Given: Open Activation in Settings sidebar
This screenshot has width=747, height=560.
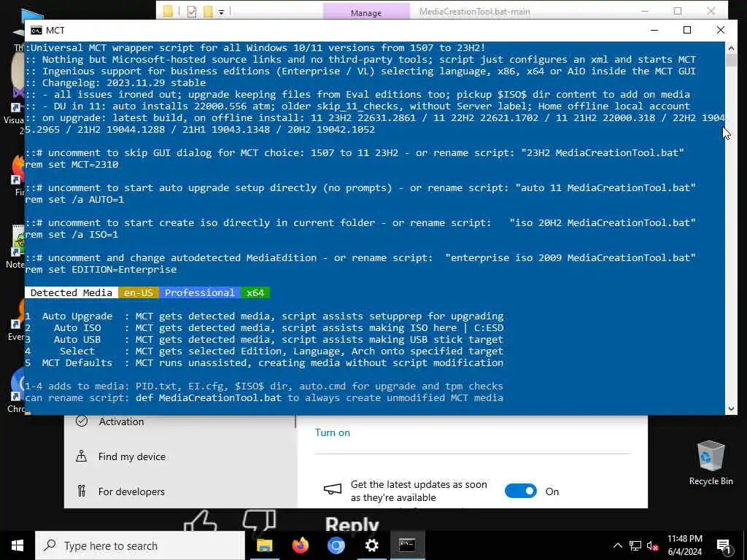Looking at the screenshot, I should [x=121, y=421].
